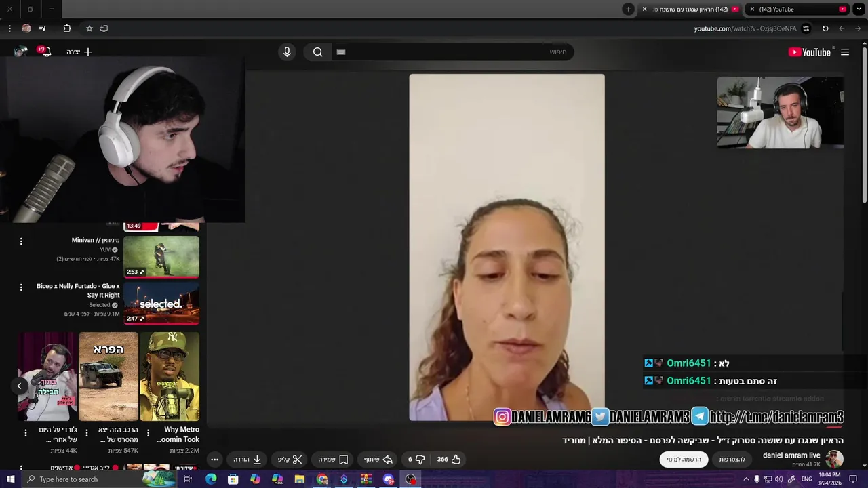This screenshot has height=488, width=868.
Task: Switch to the "הראיון שנגנז" browser tab
Action: 691,9
